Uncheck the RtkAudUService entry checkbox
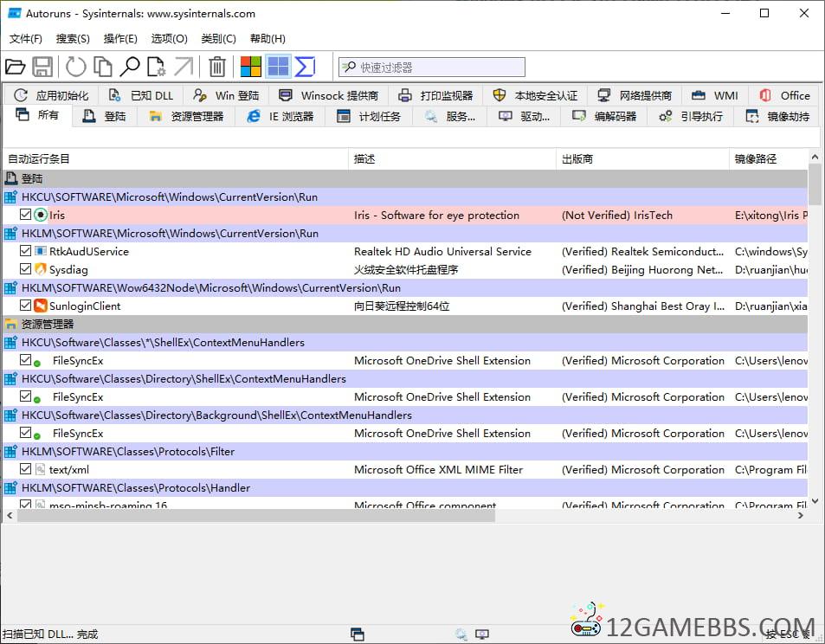Image resolution: width=825 pixels, height=644 pixels. point(25,251)
